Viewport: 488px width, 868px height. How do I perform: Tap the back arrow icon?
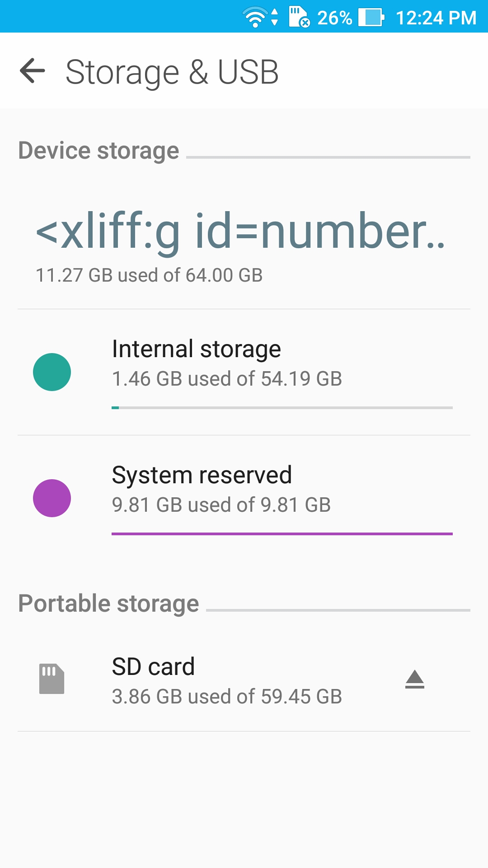pyautogui.click(x=33, y=71)
